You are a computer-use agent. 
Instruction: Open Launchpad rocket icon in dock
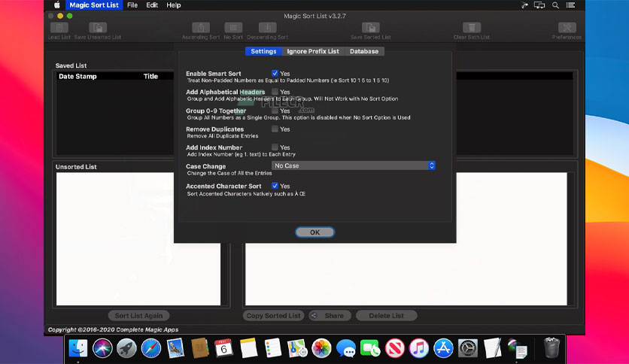(x=126, y=348)
